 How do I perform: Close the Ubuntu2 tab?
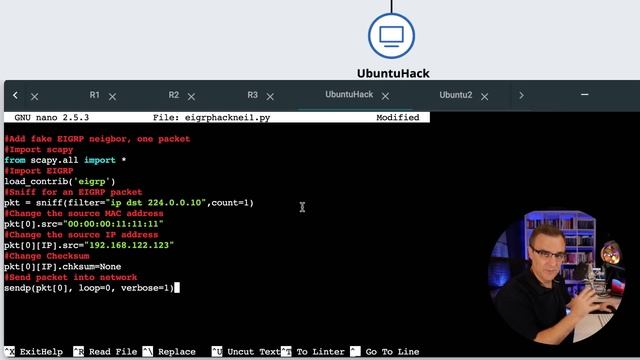(x=484, y=97)
